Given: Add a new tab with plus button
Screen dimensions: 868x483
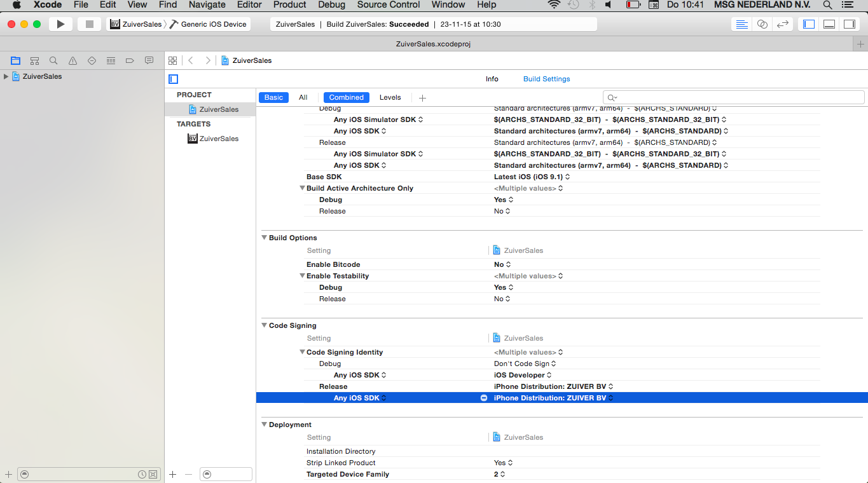Looking at the screenshot, I should coord(861,44).
